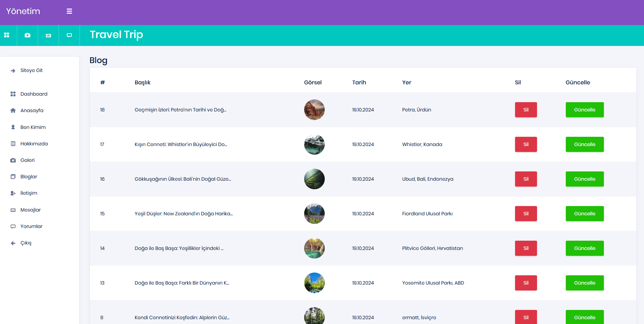Click the envelope icon in teal toolbar
The image size is (644, 324).
48,35
